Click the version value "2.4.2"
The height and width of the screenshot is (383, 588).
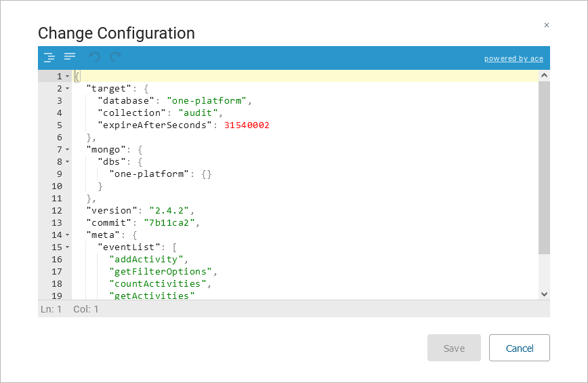pos(169,211)
